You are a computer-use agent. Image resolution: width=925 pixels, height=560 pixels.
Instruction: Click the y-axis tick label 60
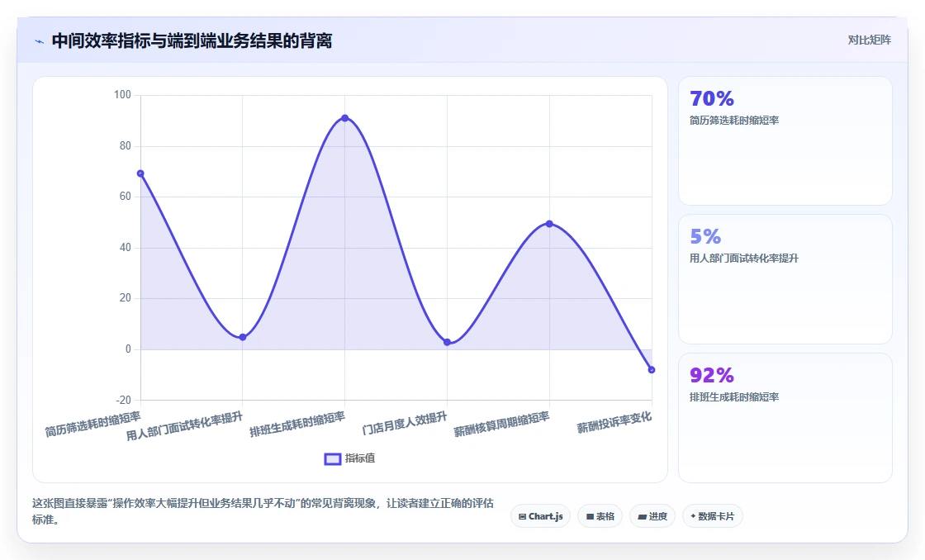click(125, 197)
